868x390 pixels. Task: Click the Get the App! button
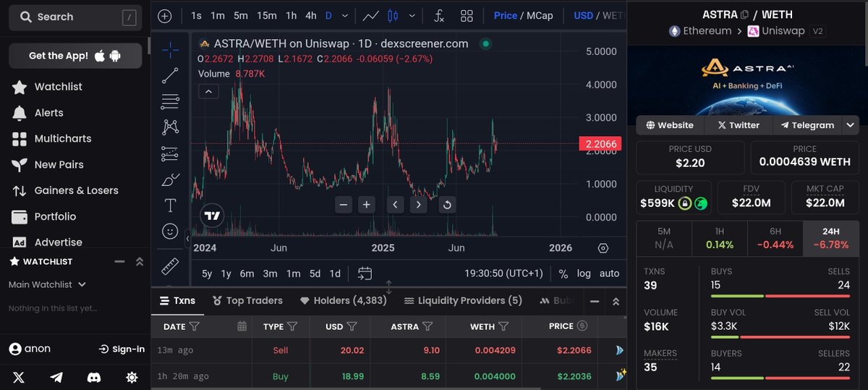(x=75, y=56)
